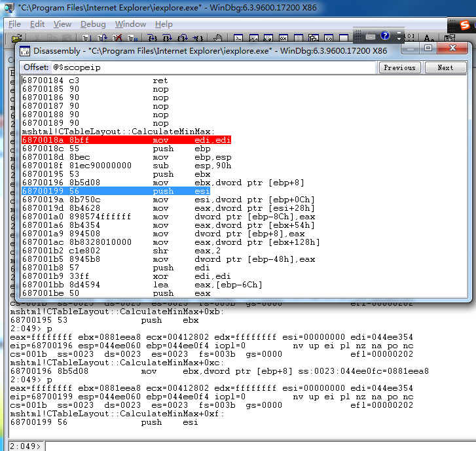Screen dimensions: 476x451
Task: Click the hand breakpoint toolbar icon
Action: pos(217,39)
